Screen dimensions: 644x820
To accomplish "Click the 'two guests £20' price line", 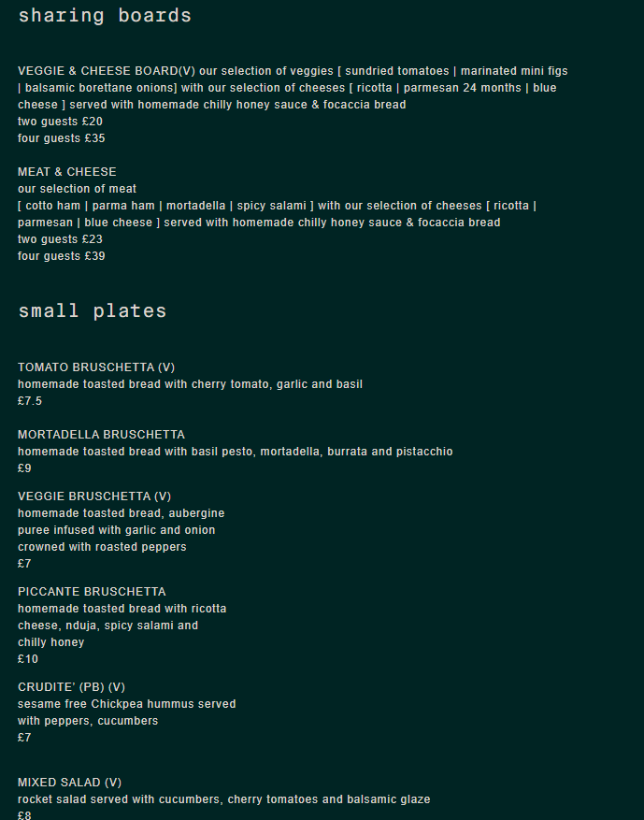I will pos(60,122).
